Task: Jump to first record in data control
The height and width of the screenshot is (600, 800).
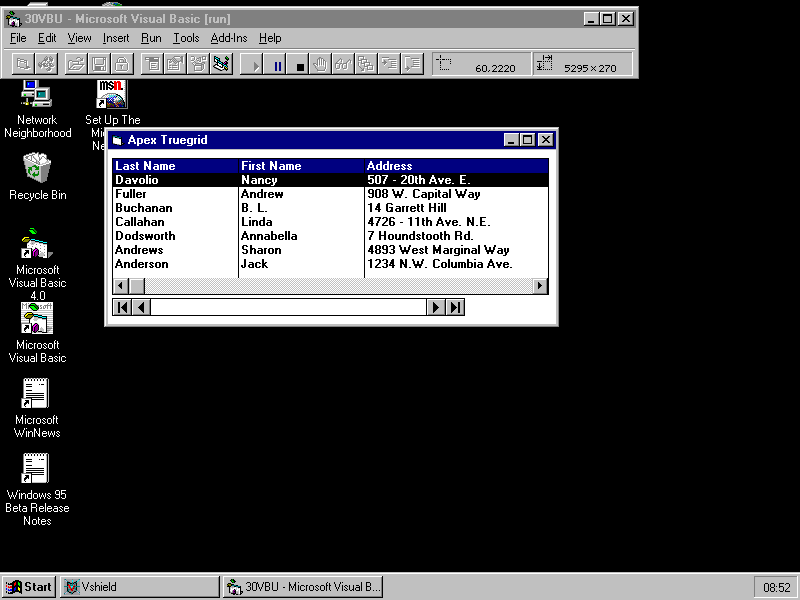Action: pos(123,307)
